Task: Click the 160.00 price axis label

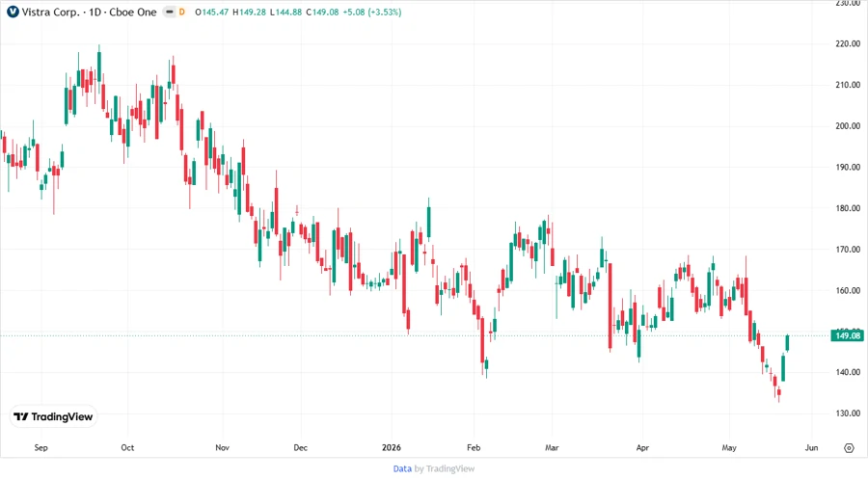Action: [x=848, y=290]
